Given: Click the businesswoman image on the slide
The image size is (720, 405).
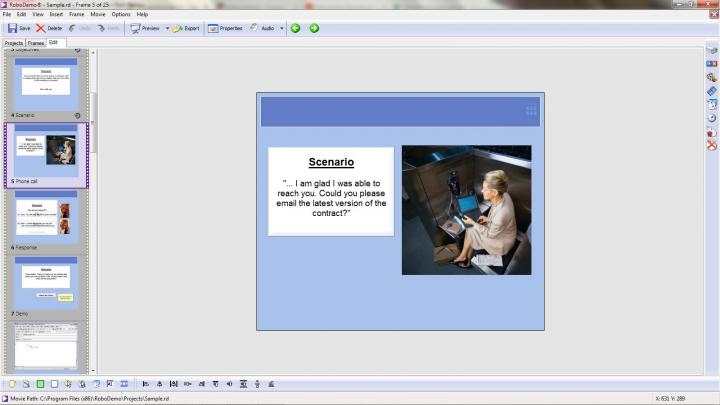Looking at the screenshot, I should pyautogui.click(x=466, y=210).
